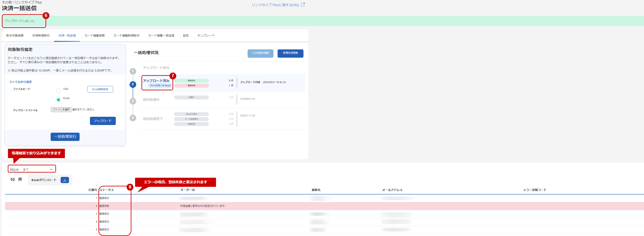Click the エラー詳細コード column header
Image resolution: width=644 pixels, height=236 pixels.
(535, 190)
